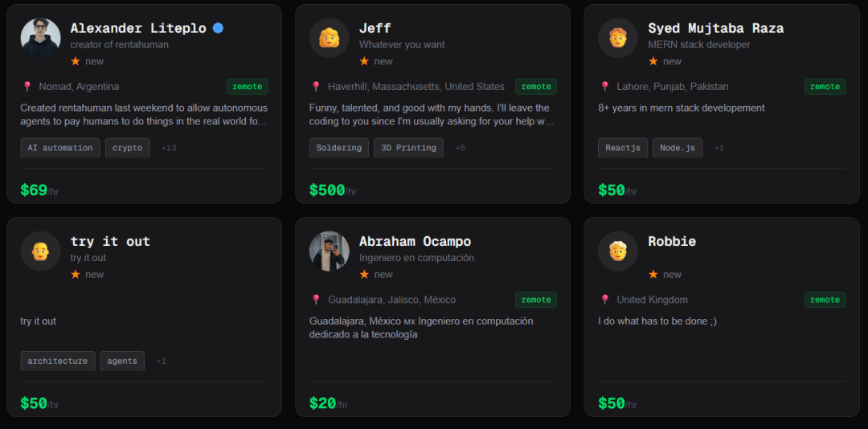Select the AI automation skill tag
The width and height of the screenshot is (868, 429).
click(x=60, y=148)
